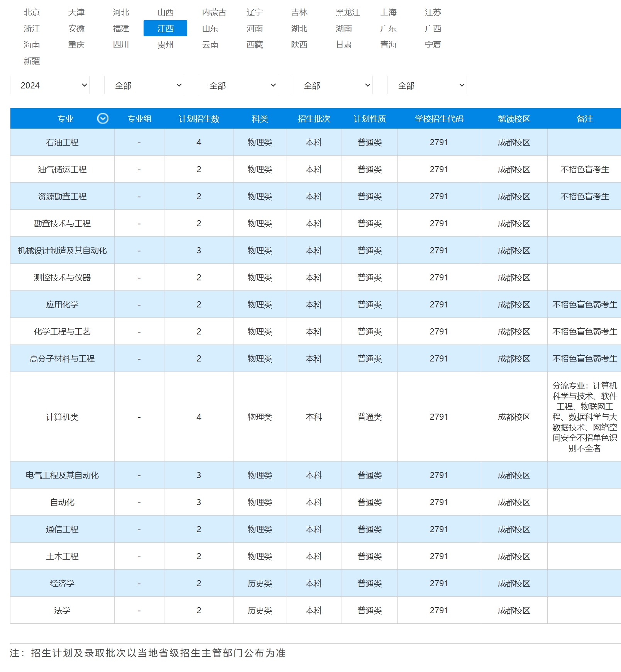The image size is (621, 672).
Task: Click the 学校招生代码 column header
Action: [x=439, y=119]
